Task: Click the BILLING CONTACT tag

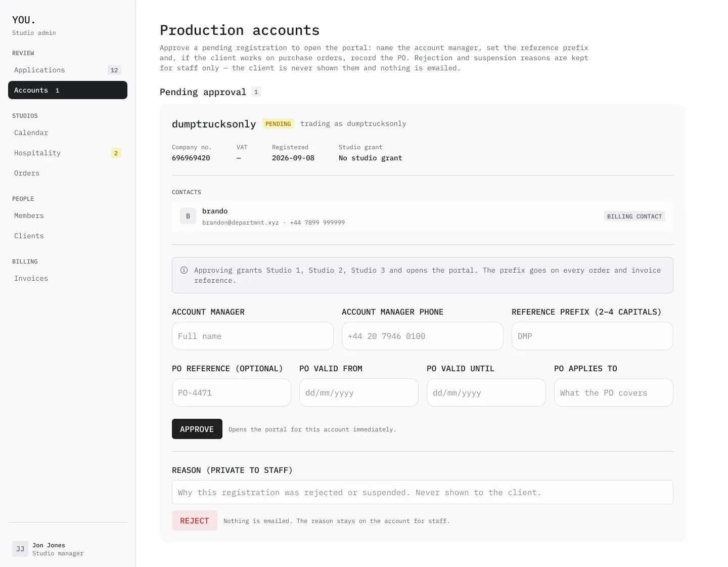Action: (634, 216)
